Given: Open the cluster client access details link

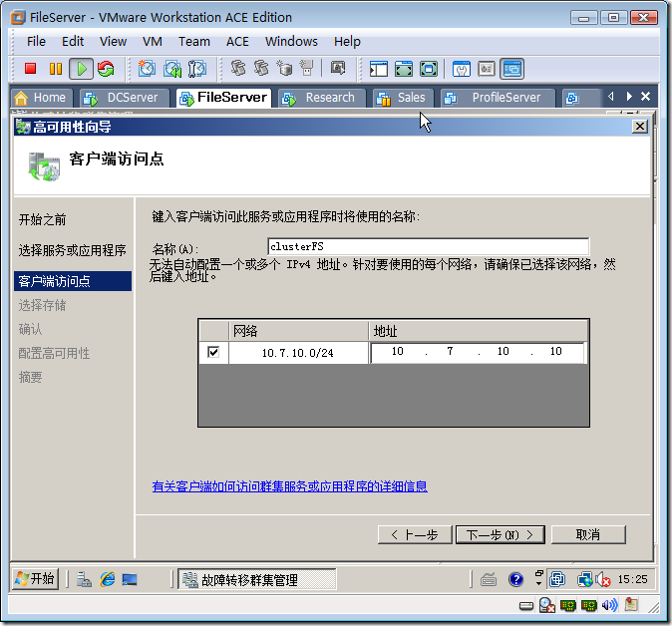Looking at the screenshot, I should coord(290,486).
